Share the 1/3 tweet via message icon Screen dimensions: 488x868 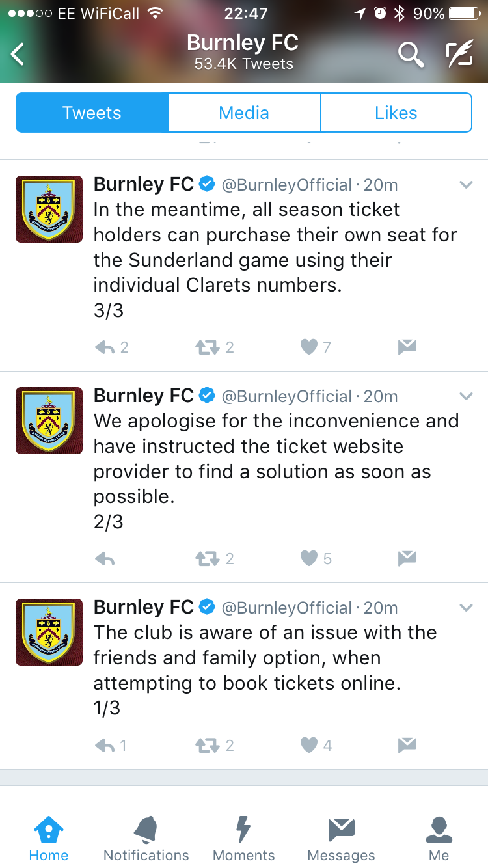[x=407, y=745]
